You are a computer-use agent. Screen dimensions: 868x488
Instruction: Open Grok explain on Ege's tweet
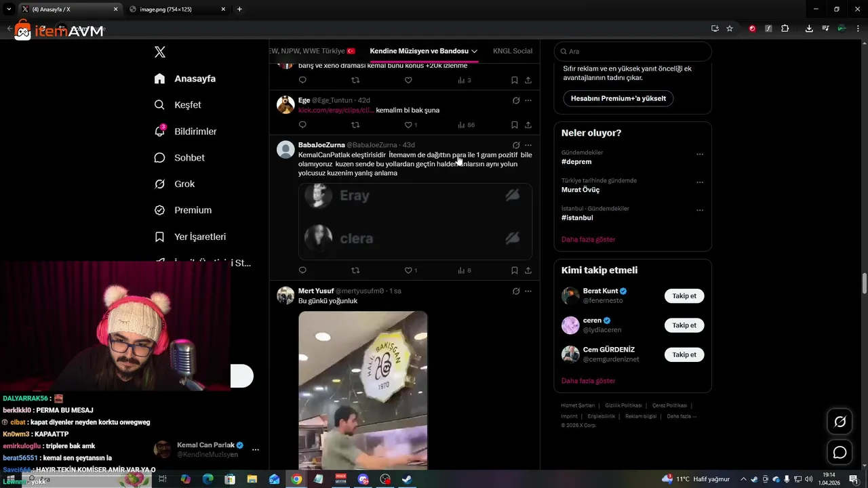(x=516, y=100)
